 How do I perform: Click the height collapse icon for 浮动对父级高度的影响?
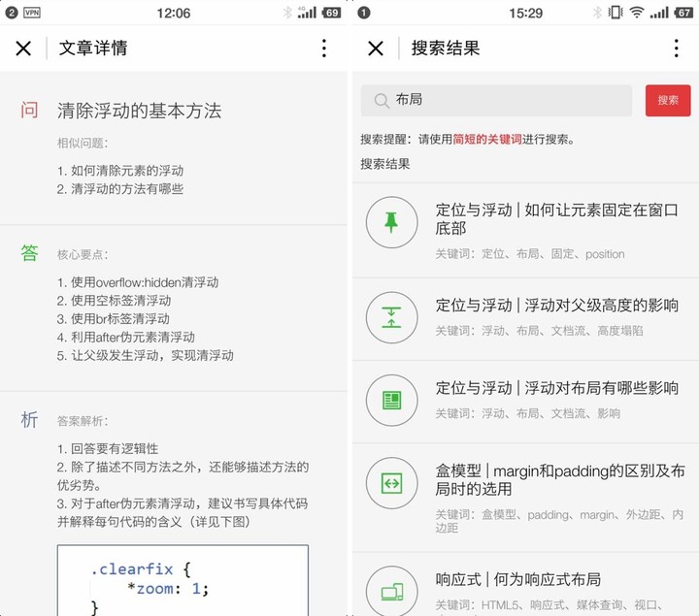[391, 317]
